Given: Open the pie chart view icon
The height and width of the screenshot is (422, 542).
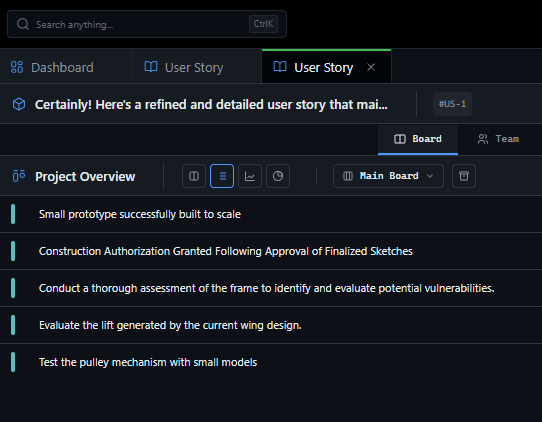Looking at the screenshot, I should [x=278, y=176].
